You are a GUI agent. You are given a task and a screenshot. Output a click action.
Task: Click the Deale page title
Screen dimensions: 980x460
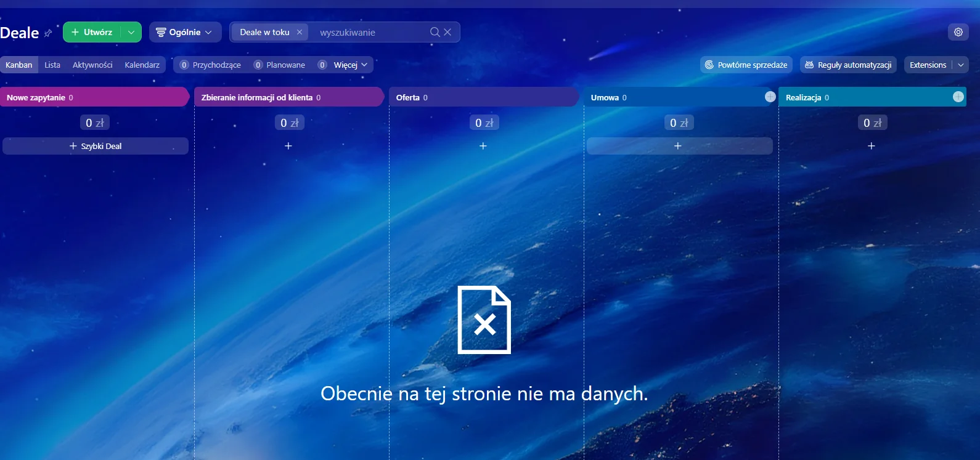point(19,33)
